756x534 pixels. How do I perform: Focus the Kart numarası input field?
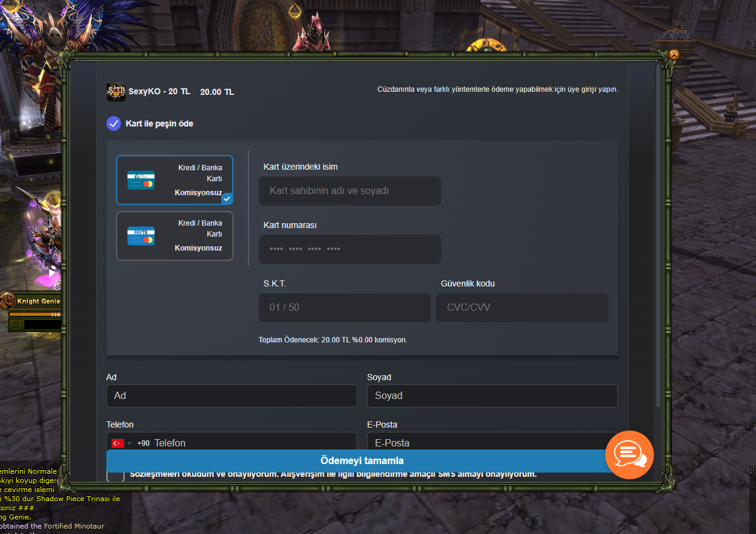pyautogui.click(x=350, y=249)
